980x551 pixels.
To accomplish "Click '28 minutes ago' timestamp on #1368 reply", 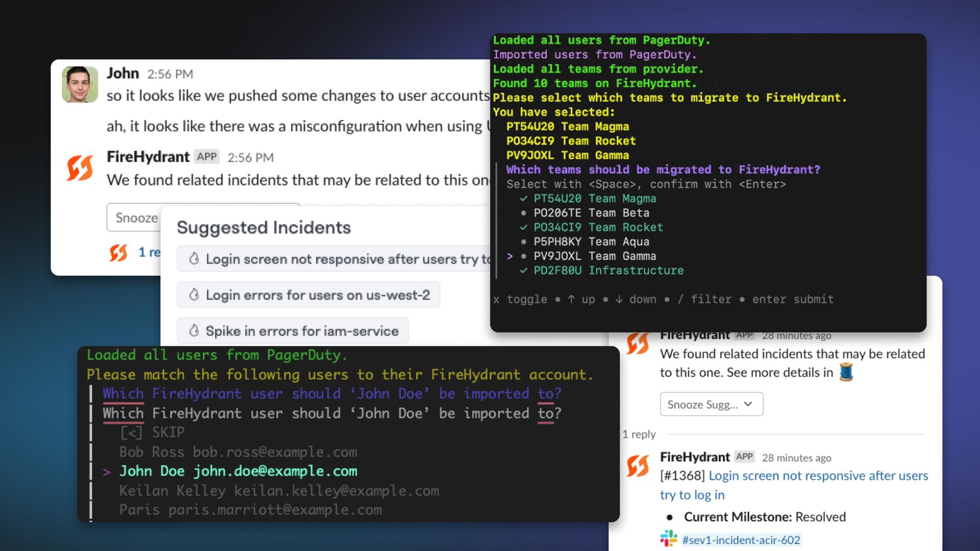I will [x=796, y=458].
